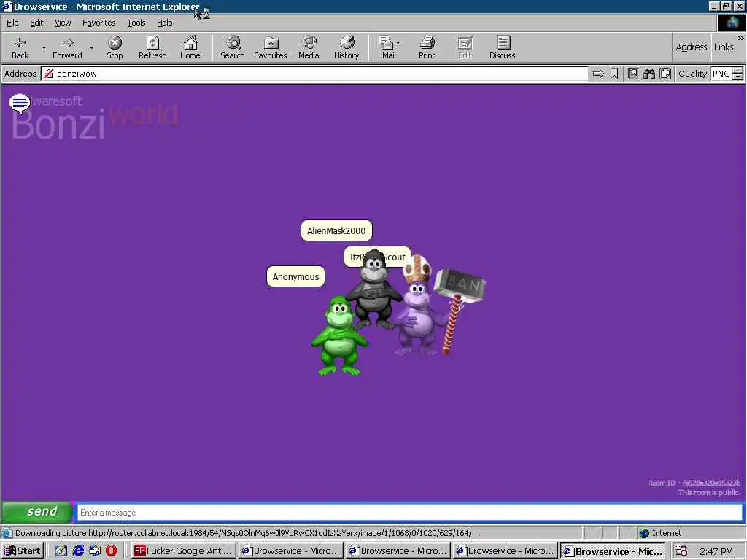Expand the Mail button dropdown arrow
This screenshot has width=747, height=560.
(398, 43)
